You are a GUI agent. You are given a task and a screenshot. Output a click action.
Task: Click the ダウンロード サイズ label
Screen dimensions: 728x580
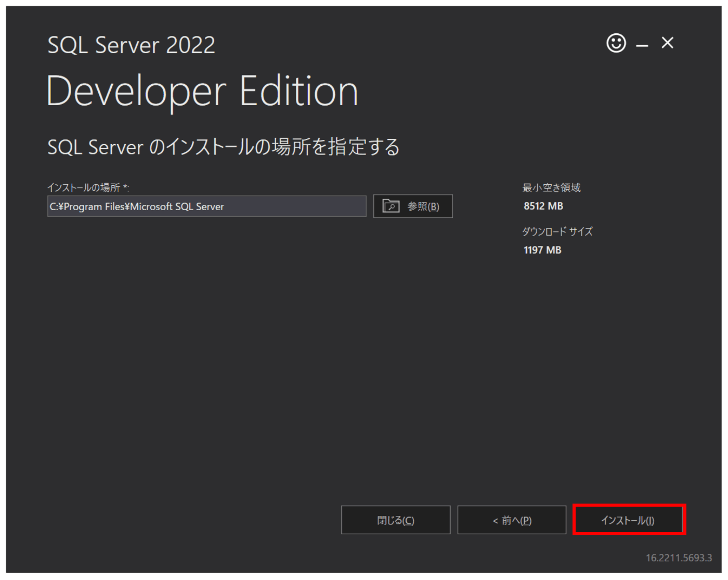[557, 231]
